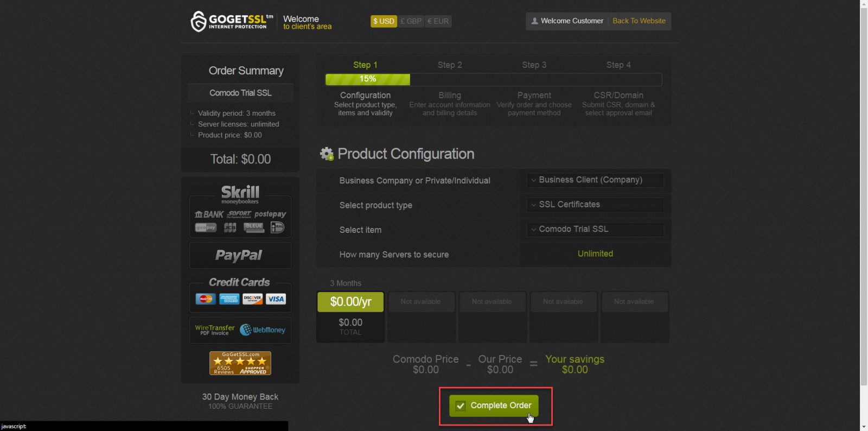Screen dimensions: 868x431
Task: Click the Your savings $0.00 text
Action: coord(575,364)
